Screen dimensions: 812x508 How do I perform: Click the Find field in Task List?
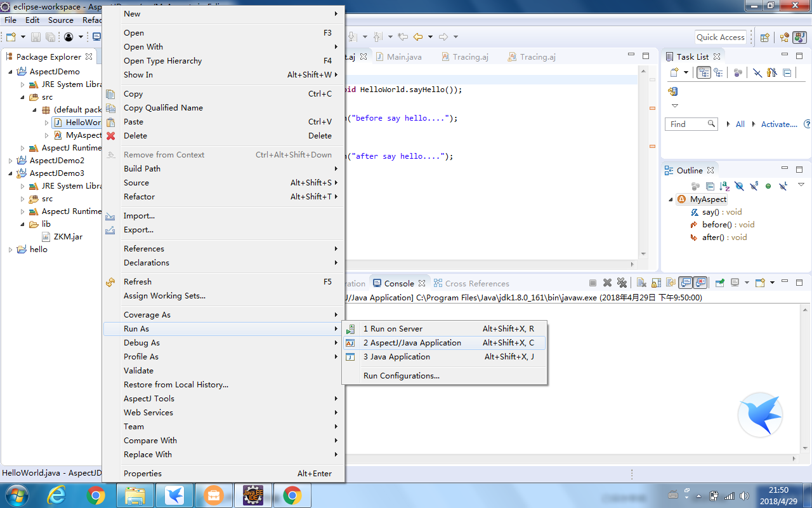(691, 124)
